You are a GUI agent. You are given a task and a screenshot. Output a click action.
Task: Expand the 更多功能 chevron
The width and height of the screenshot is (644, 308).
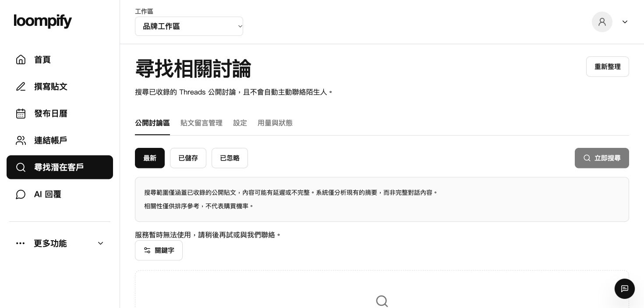100,243
